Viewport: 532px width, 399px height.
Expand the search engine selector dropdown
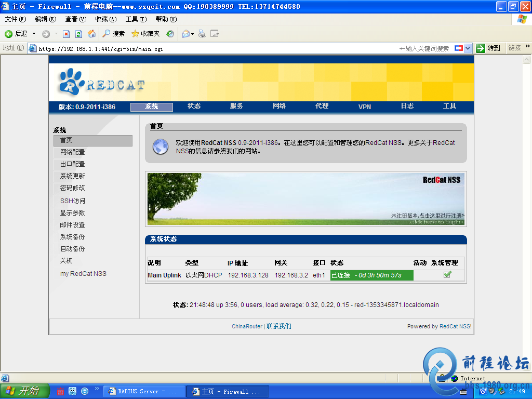(468, 48)
